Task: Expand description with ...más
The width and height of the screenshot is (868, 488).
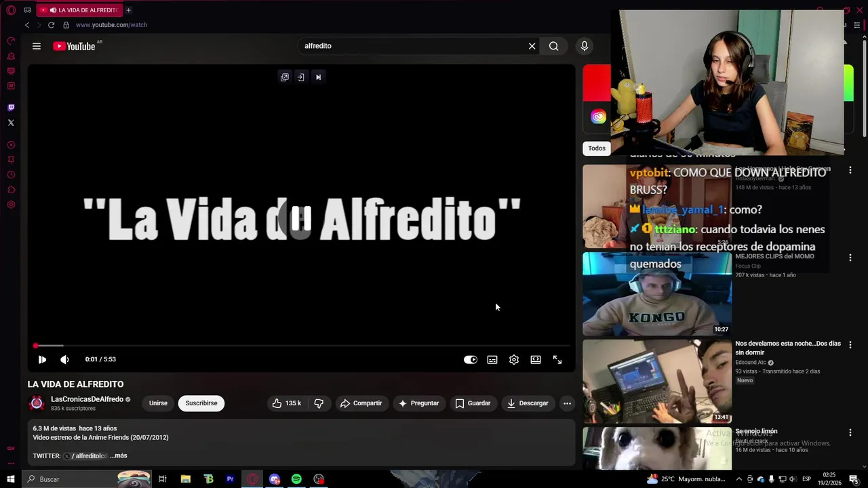Action: pyautogui.click(x=119, y=456)
